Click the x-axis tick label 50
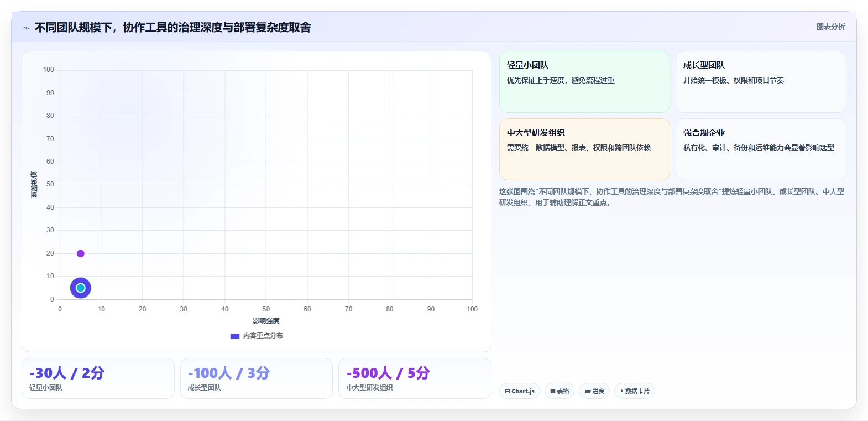Screen dimensions: 868x421 click(266, 309)
